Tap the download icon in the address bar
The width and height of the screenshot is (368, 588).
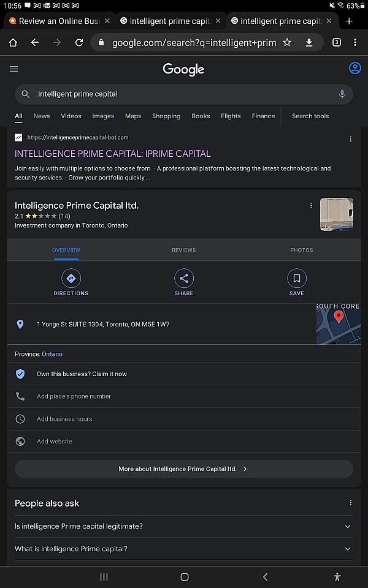[309, 43]
